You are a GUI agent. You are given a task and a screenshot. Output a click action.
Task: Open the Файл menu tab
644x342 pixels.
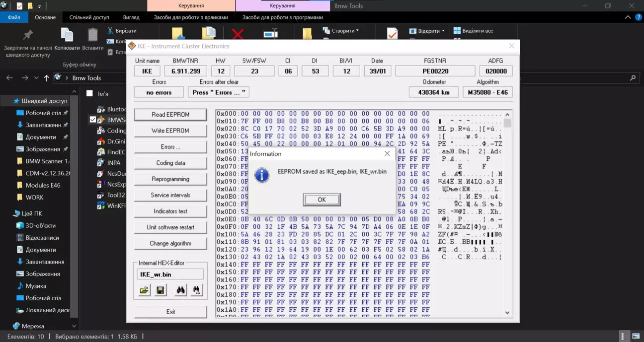coord(14,17)
